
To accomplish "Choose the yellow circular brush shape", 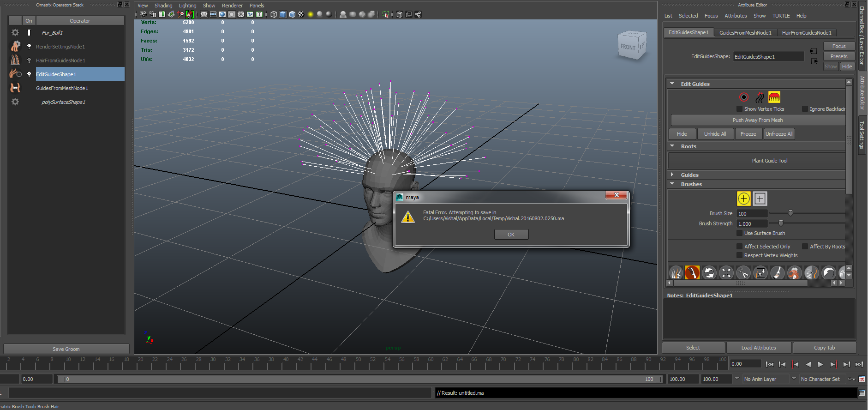I will point(743,199).
